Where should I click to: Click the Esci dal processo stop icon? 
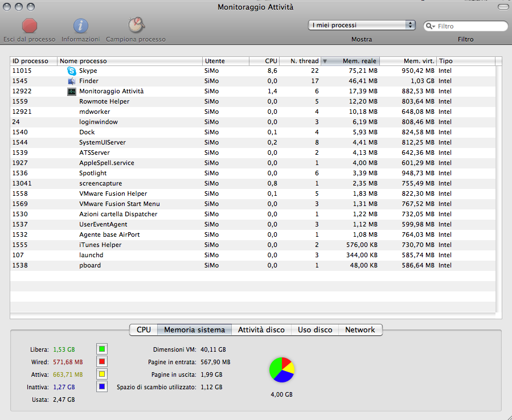[30, 26]
